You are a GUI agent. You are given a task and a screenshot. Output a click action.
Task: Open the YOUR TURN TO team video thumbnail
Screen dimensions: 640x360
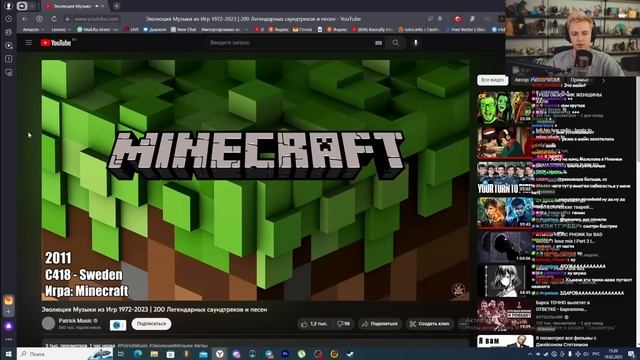click(505, 178)
